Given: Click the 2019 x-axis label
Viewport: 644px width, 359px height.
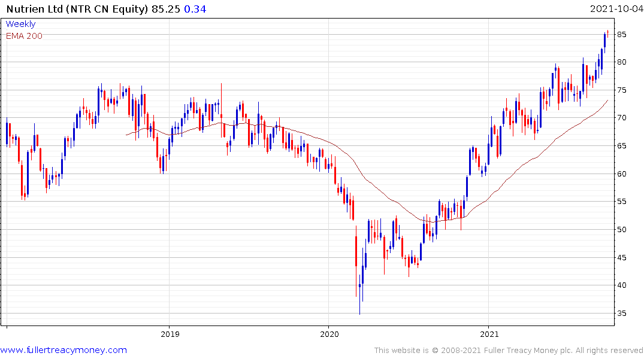Looking at the screenshot, I should (170, 334).
